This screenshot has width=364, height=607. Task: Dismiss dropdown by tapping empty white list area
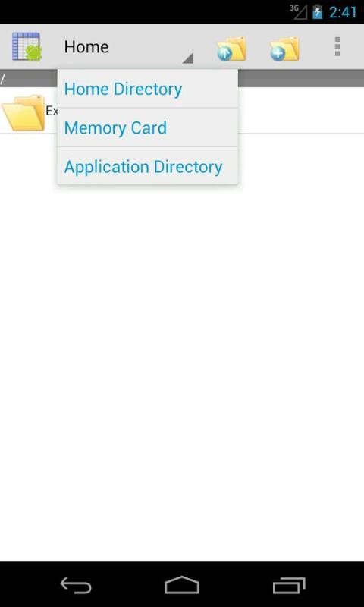pos(182,348)
